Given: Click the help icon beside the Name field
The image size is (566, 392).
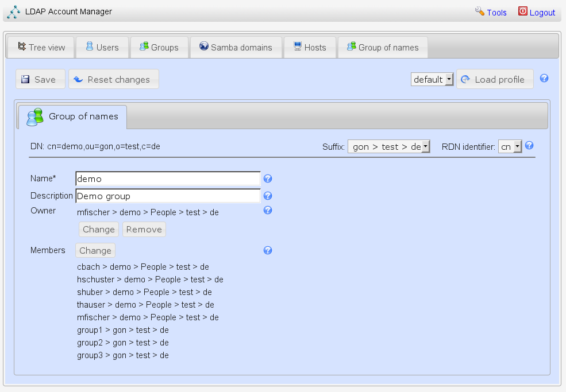Looking at the screenshot, I should (267, 179).
